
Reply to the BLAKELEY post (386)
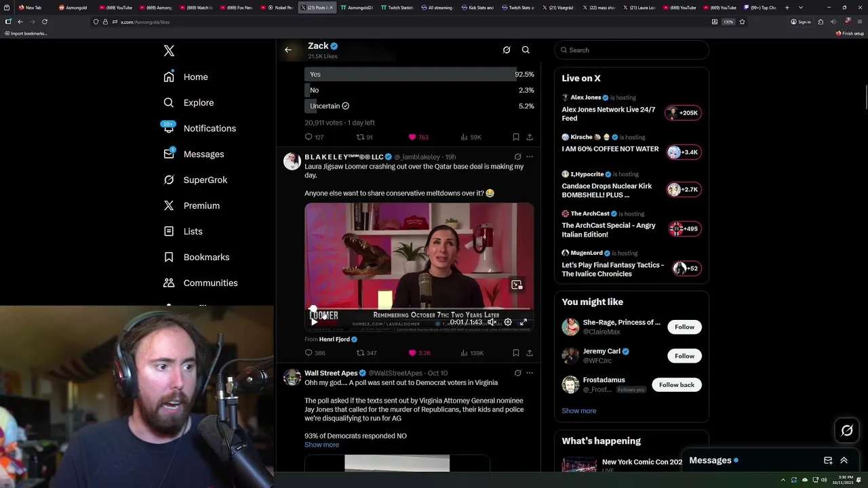[315, 353]
